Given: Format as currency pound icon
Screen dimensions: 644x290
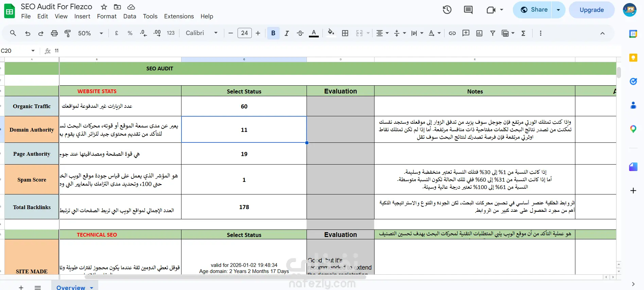Looking at the screenshot, I should pyautogui.click(x=117, y=33).
